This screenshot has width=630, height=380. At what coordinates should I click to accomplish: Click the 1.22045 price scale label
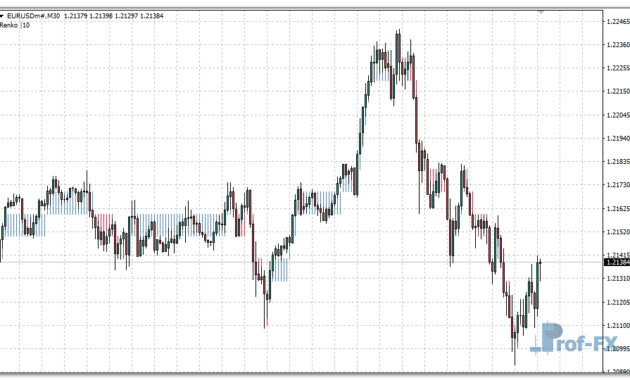(618, 115)
